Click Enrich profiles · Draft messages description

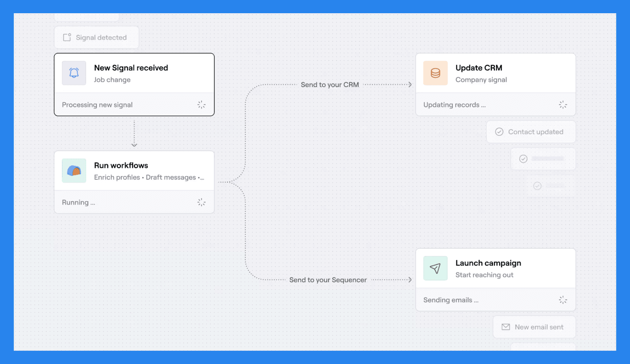click(x=149, y=177)
